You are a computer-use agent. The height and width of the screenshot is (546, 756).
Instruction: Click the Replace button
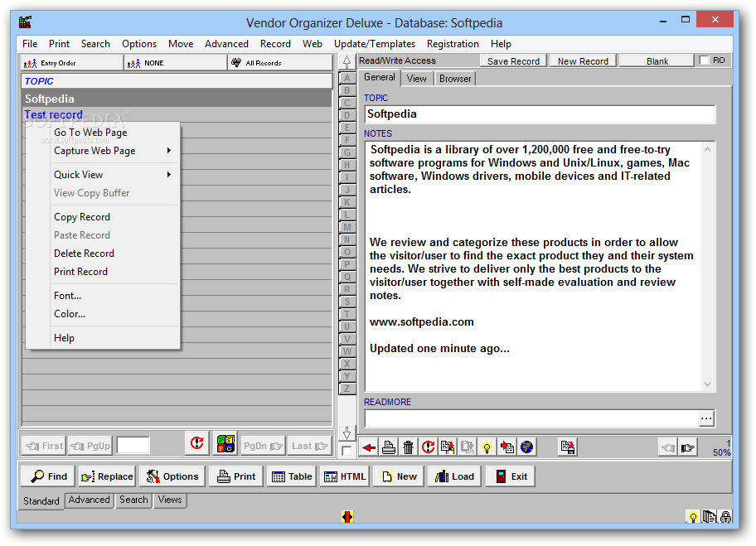(x=107, y=476)
